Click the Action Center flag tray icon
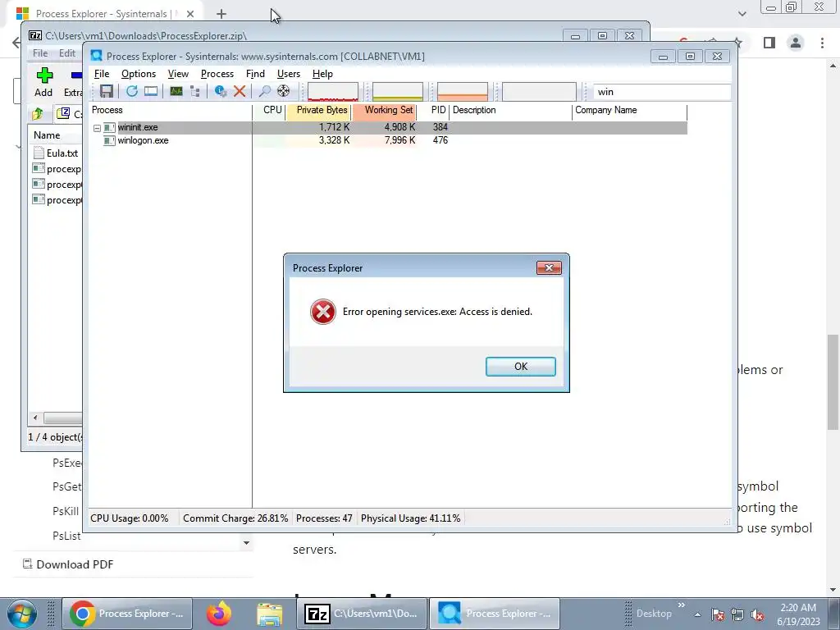 click(x=718, y=615)
